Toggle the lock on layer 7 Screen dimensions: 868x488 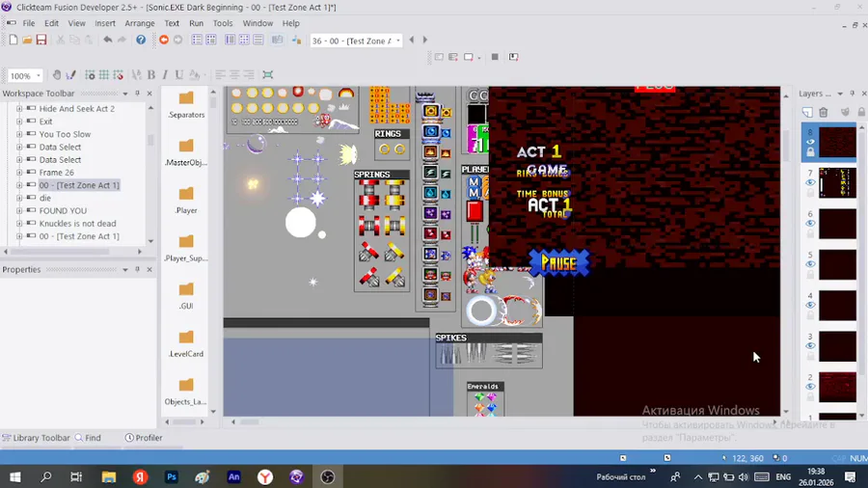coord(810,193)
